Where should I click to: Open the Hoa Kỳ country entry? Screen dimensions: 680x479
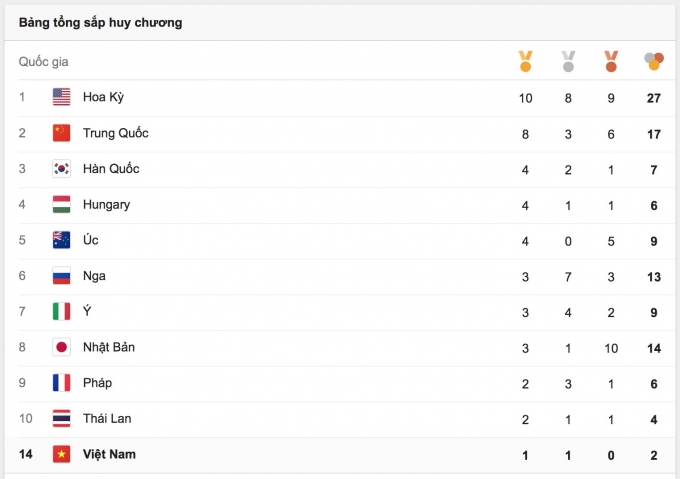103,97
